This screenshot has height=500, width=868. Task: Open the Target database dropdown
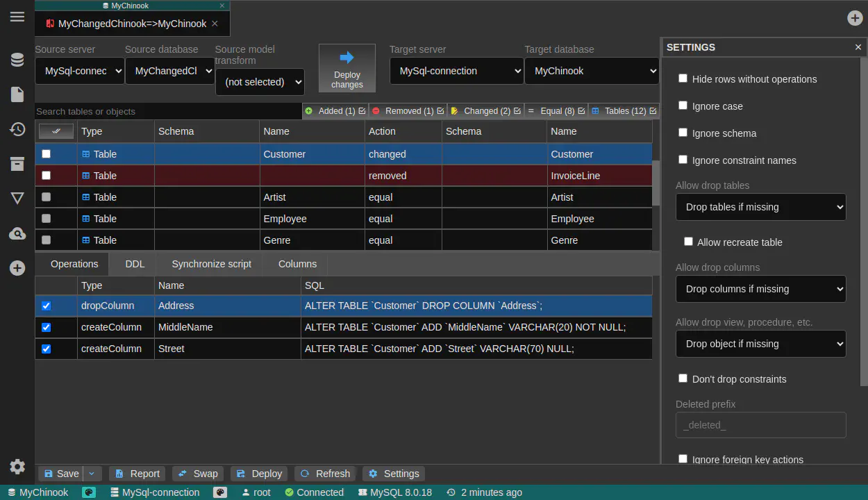592,71
